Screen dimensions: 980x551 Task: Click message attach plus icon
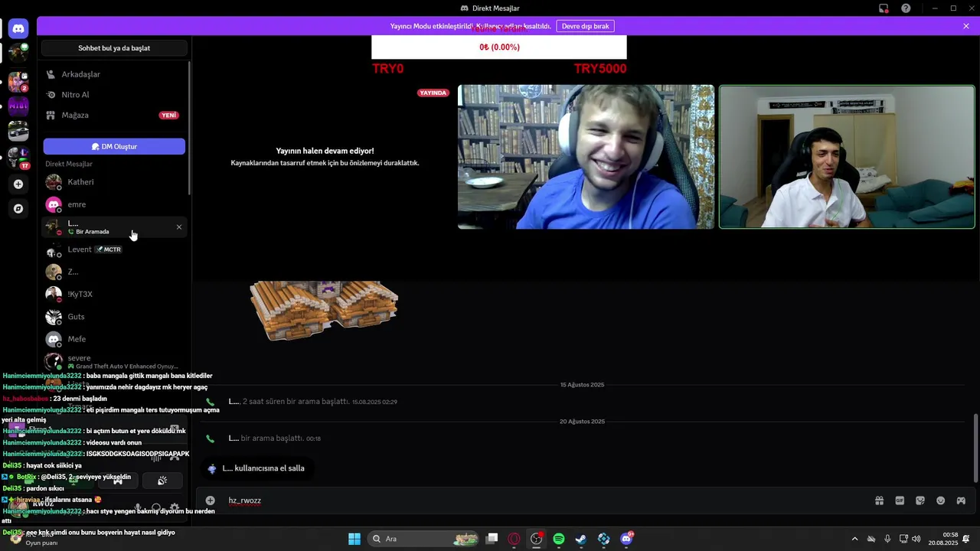tap(210, 500)
